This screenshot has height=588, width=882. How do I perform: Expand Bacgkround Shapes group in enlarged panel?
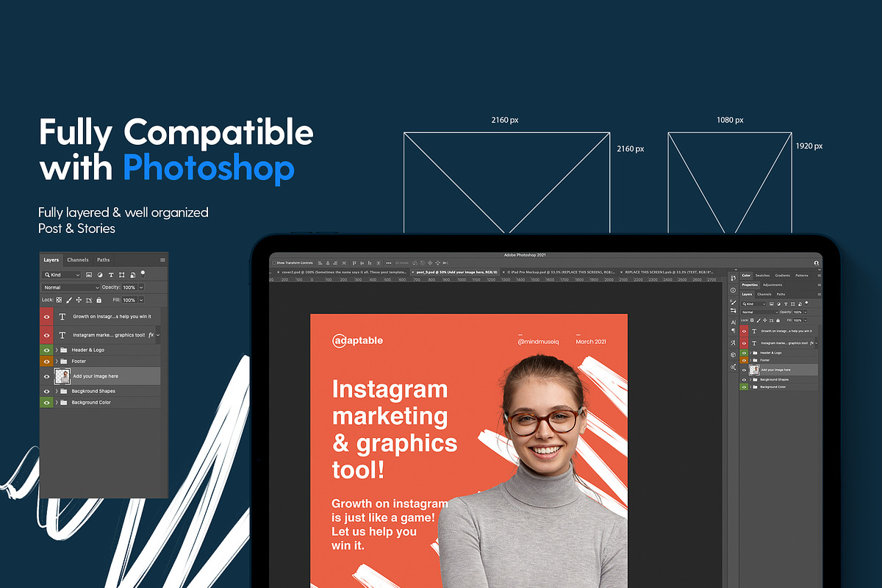tap(57, 391)
